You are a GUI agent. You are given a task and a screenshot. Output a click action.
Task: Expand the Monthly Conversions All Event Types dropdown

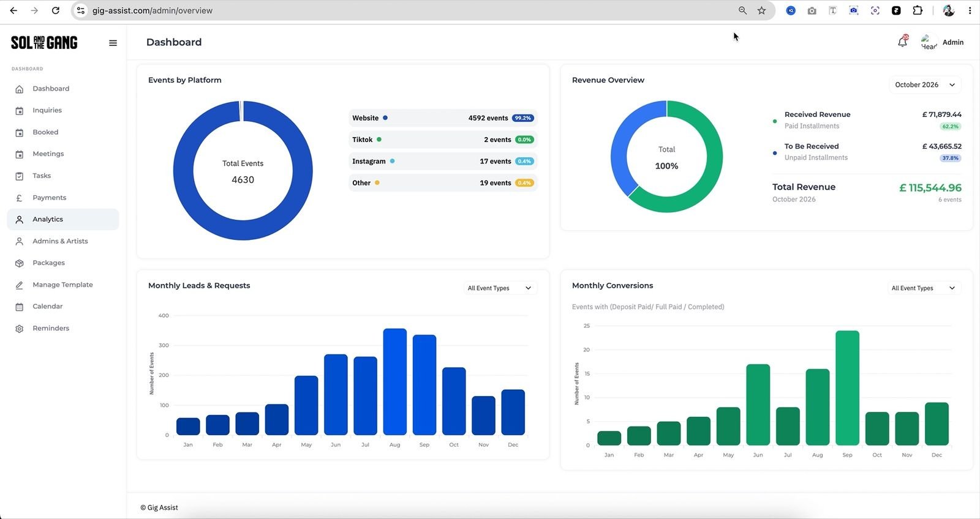click(924, 288)
